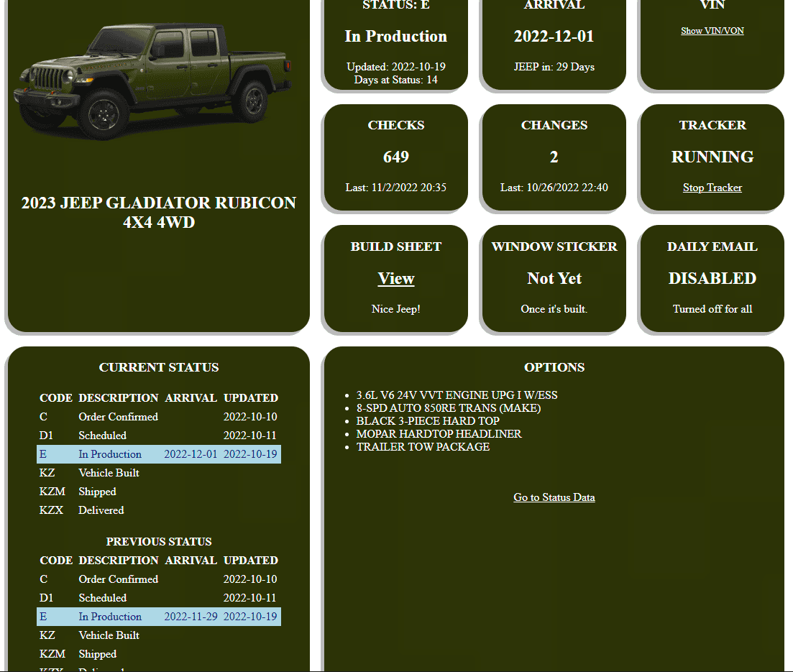Click the OPTIONS heading

pos(554,367)
